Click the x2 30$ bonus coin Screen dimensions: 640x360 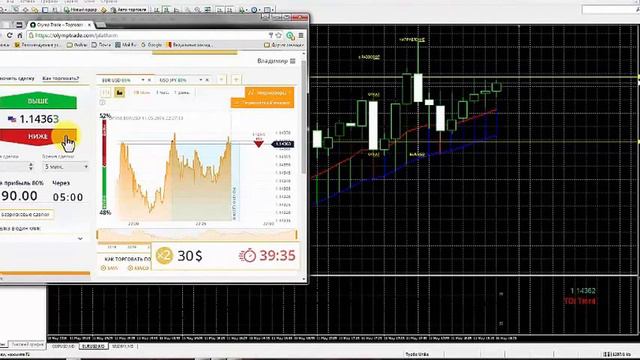click(x=164, y=256)
